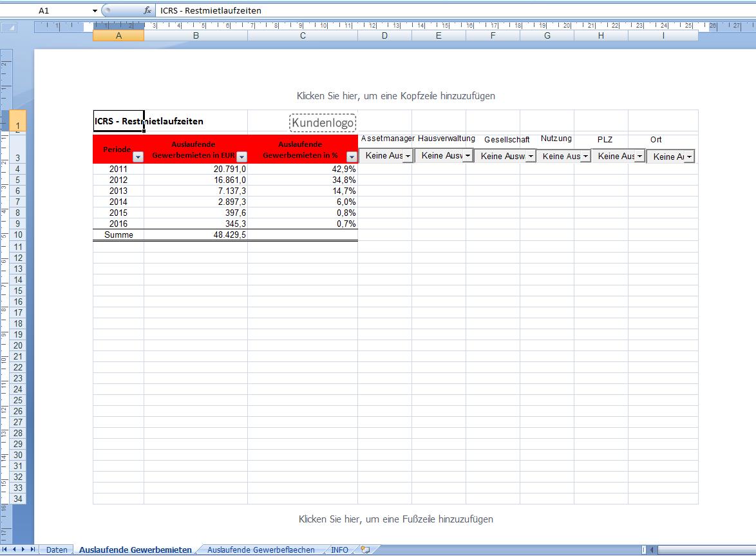Open the Name Box dropdown arrow
756x556 pixels.
click(95, 10)
